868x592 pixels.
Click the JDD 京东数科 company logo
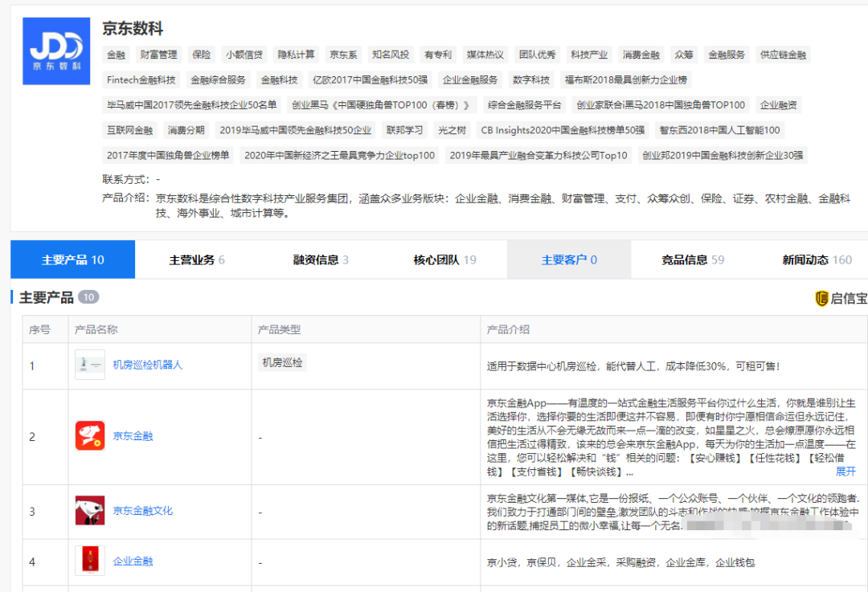[x=56, y=51]
